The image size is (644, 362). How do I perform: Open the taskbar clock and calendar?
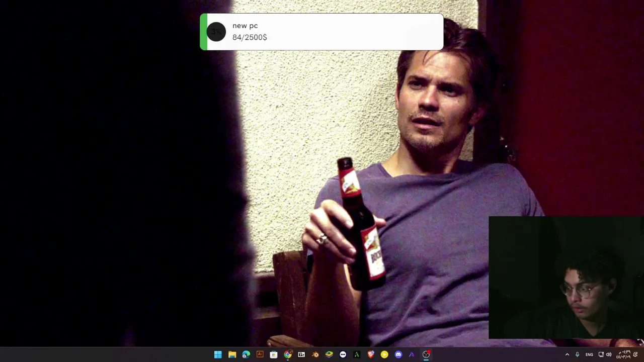click(x=623, y=354)
